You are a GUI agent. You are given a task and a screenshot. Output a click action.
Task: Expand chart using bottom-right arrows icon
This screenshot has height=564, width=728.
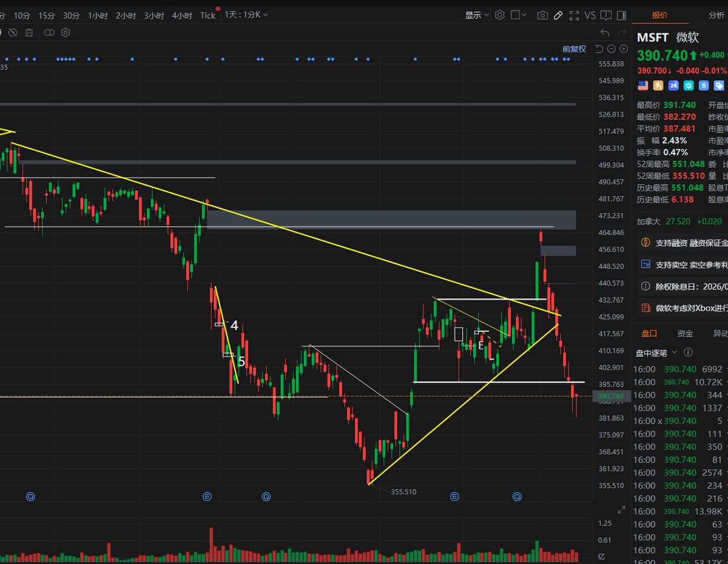(621, 511)
